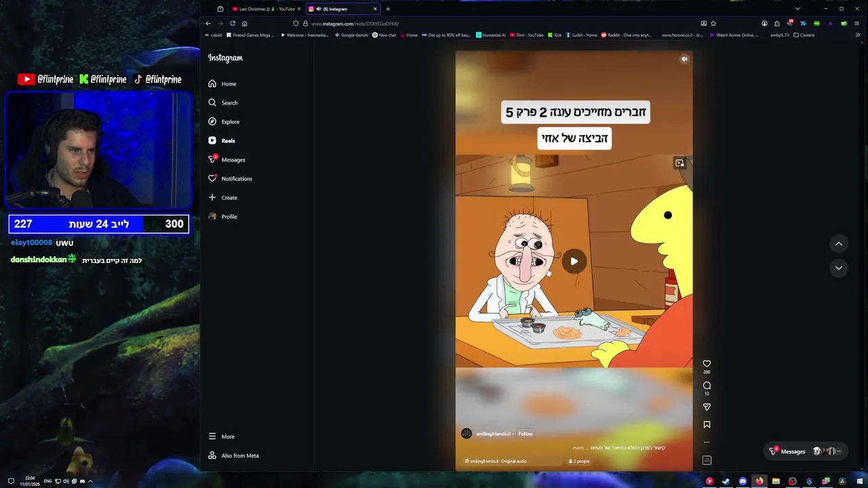Close the Instagram browser tab
The image size is (868, 488).
[375, 9]
